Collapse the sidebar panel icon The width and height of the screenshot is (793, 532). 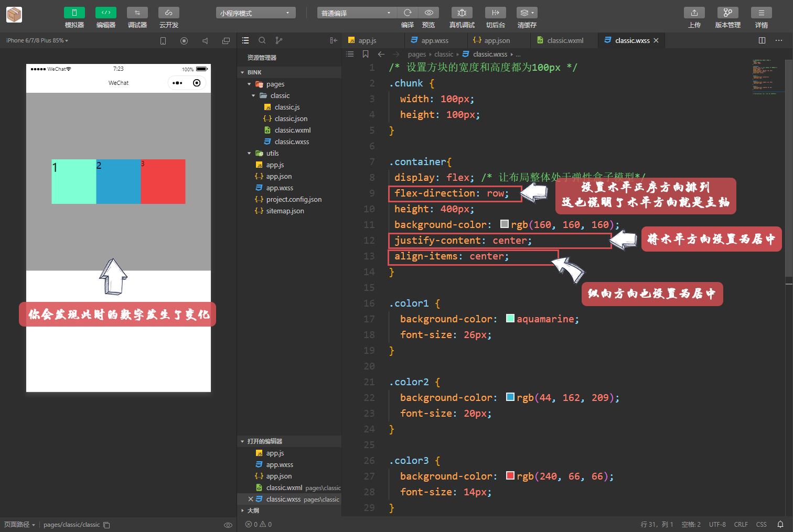click(x=334, y=40)
